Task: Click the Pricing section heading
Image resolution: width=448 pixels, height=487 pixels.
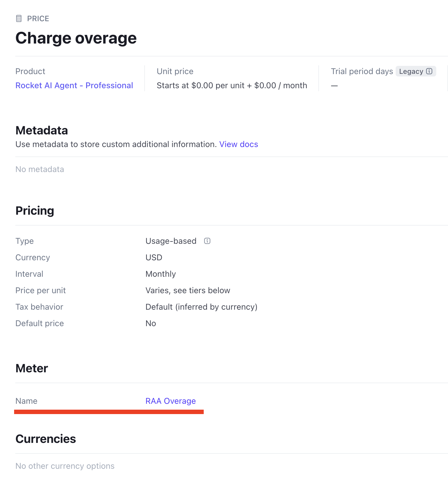Action: (35, 211)
